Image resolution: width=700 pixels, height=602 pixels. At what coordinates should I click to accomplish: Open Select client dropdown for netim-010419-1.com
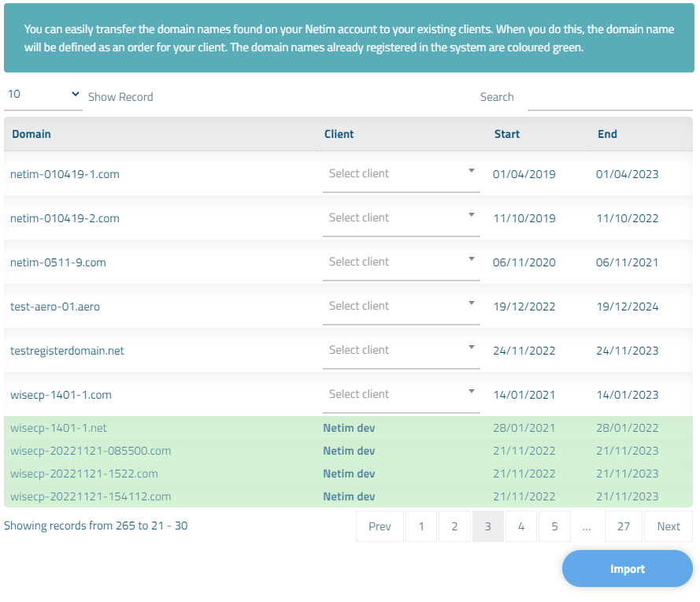tap(402, 173)
